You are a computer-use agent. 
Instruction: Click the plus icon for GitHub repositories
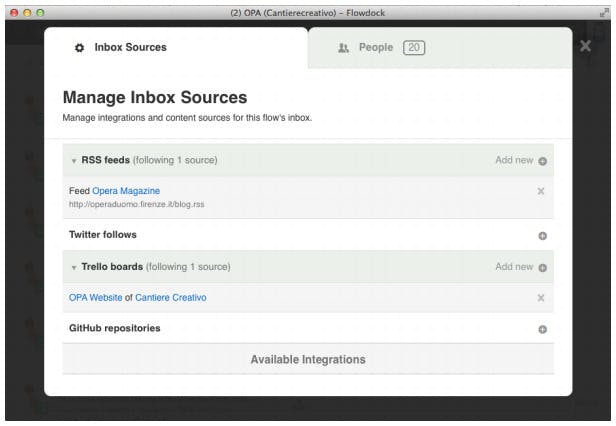pyautogui.click(x=543, y=329)
